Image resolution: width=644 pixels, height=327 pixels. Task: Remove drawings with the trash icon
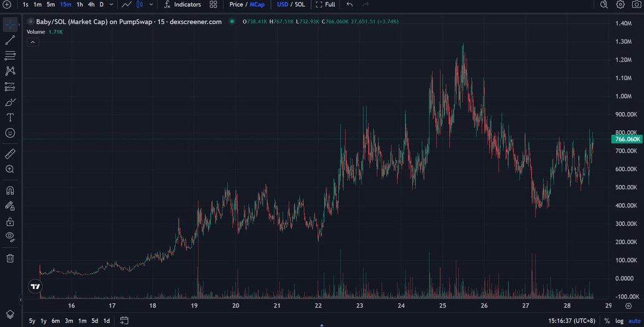pyautogui.click(x=10, y=258)
